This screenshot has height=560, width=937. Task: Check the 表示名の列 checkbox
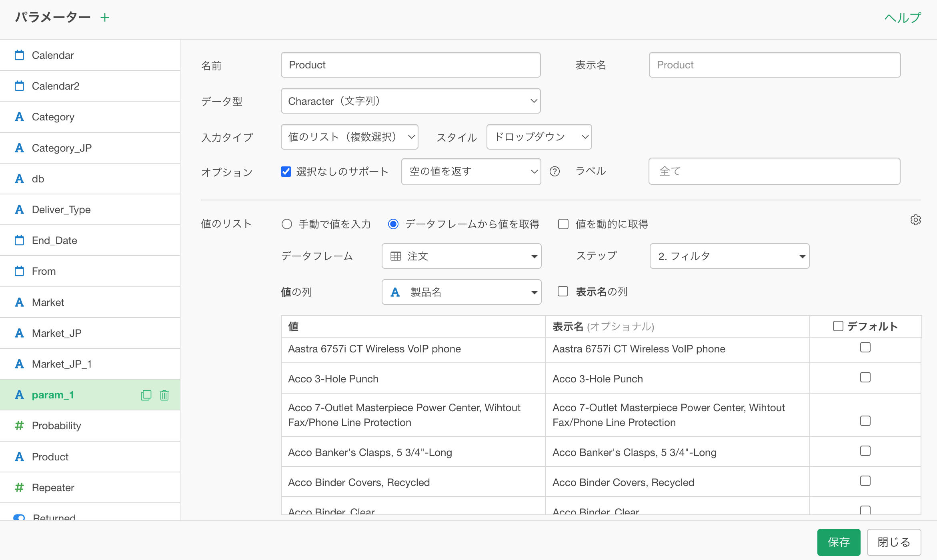coord(563,291)
